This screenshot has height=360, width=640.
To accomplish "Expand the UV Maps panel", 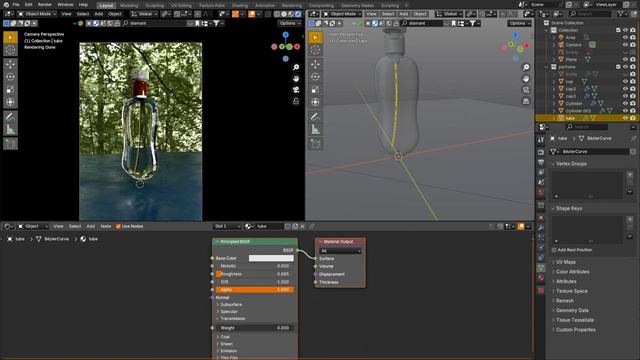I will (565, 262).
